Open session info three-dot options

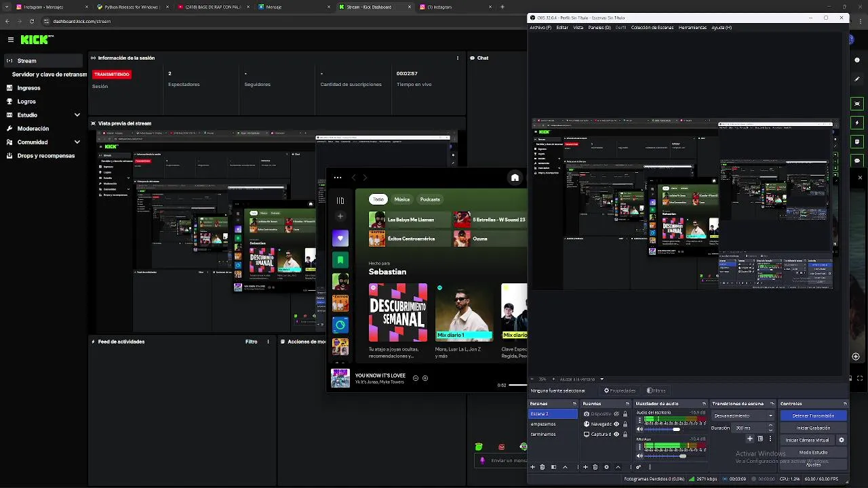pos(458,58)
